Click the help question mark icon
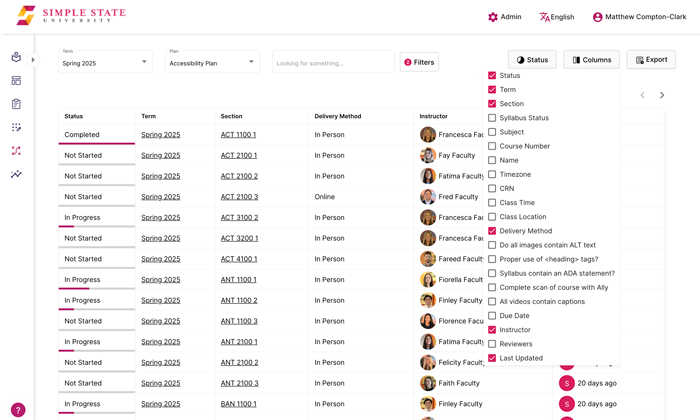Image resolution: width=700 pixels, height=420 pixels. pyautogui.click(x=18, y=410)
